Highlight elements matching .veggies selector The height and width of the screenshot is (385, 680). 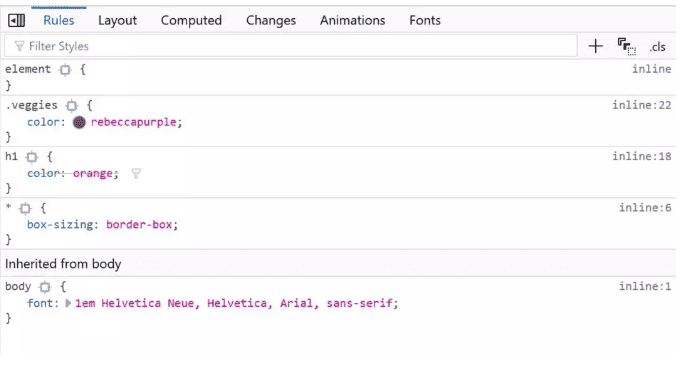coord(72,105)
